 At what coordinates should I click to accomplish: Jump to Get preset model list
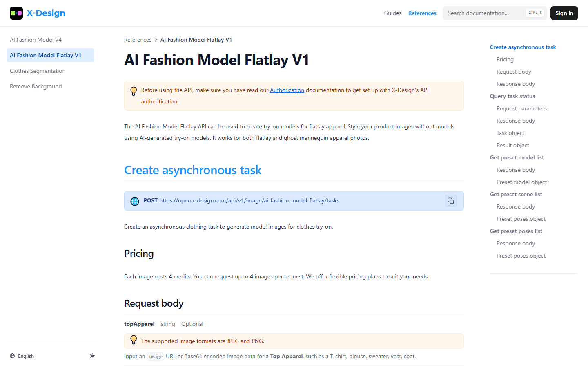[517, 157]
